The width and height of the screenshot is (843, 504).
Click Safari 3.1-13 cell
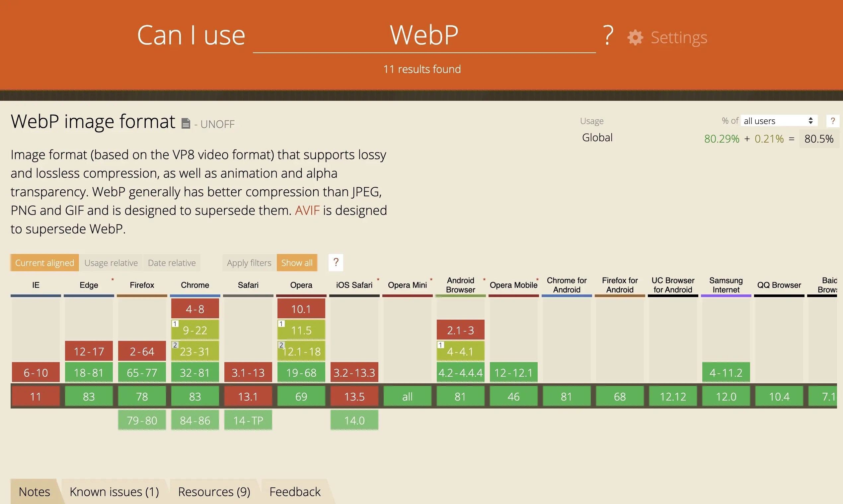pyautogui.click(x=248, y=372)
